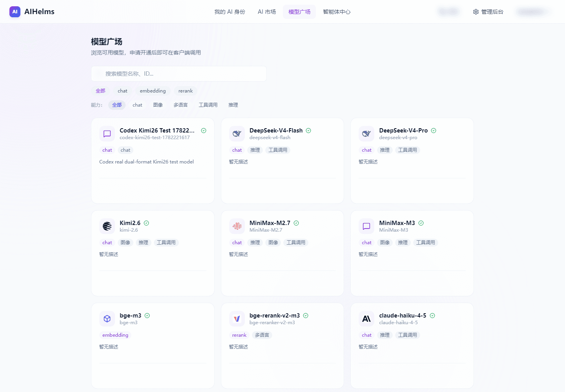The height and width of the screenshot is (392, 565).
Task: Open the DeepSeek-V4-Flash model title
Action: pyautogui.click(x=276, y=131)
